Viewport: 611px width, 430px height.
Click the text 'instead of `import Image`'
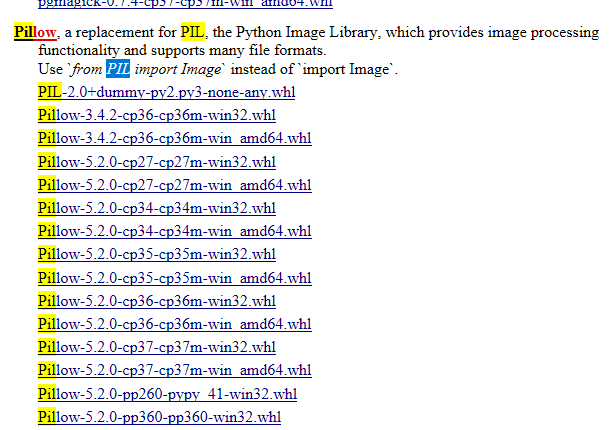314,69
